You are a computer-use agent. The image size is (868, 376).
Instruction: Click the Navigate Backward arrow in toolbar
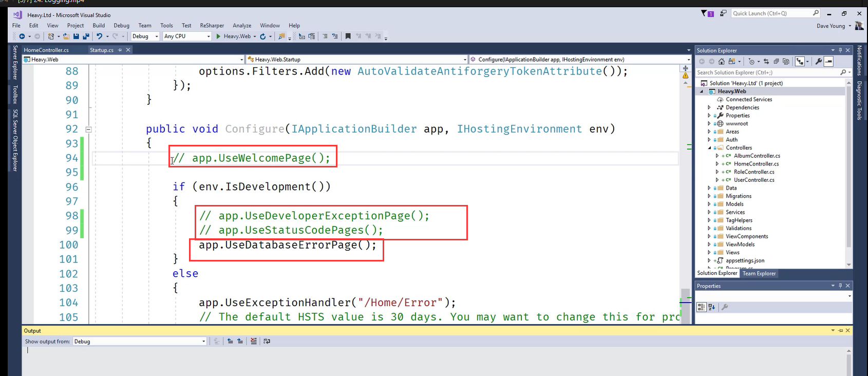pos(22,36)
